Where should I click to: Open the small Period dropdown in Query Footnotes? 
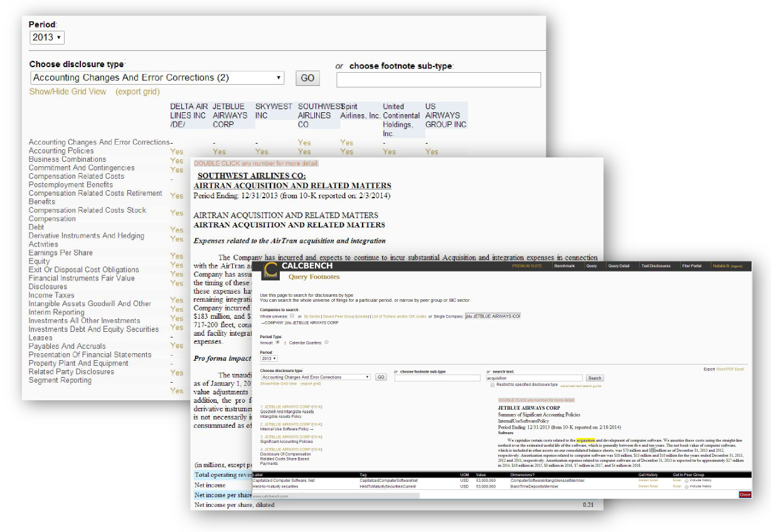click(269, 358)
